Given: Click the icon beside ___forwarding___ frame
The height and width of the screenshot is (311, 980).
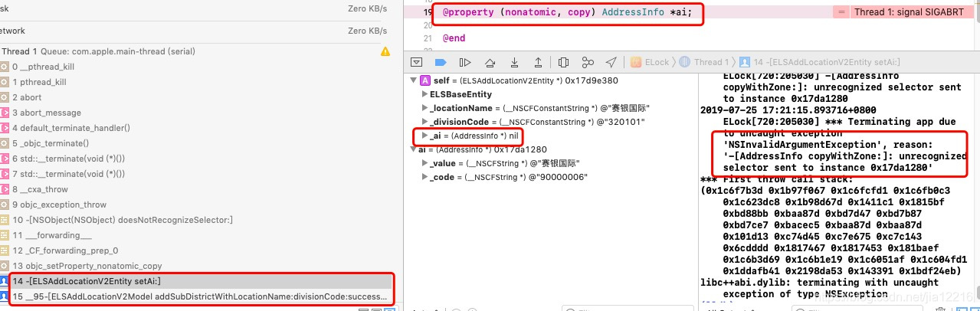Looking at the screenshot, I should [x=4, y=235].
